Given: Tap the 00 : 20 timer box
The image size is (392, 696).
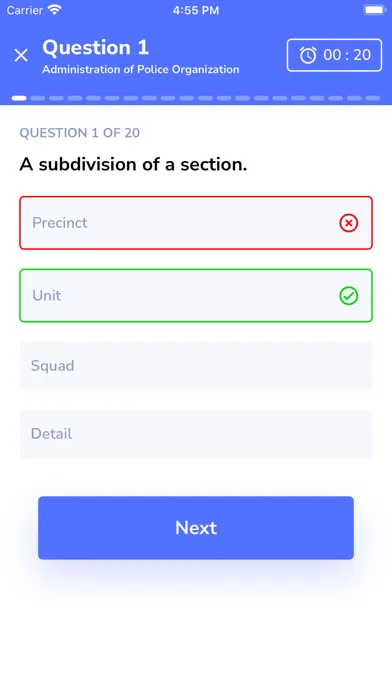Looking at the screenshot, I should coord(334,55).
